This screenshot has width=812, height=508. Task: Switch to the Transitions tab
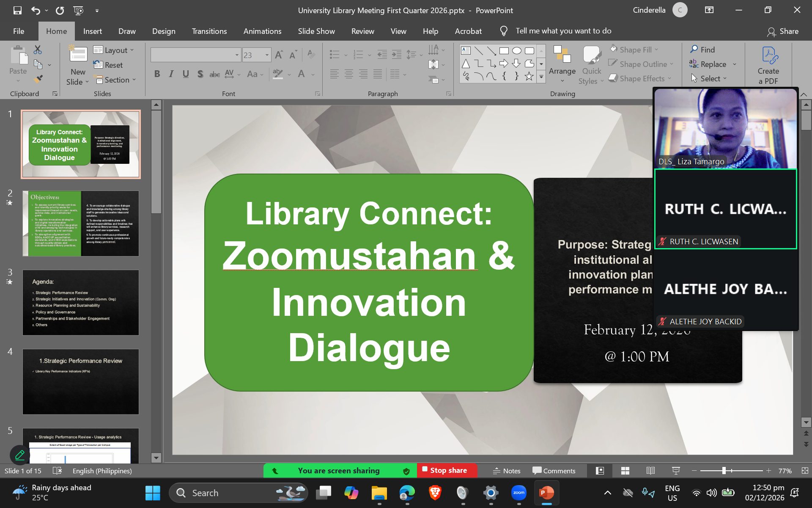tap(209, 31)
